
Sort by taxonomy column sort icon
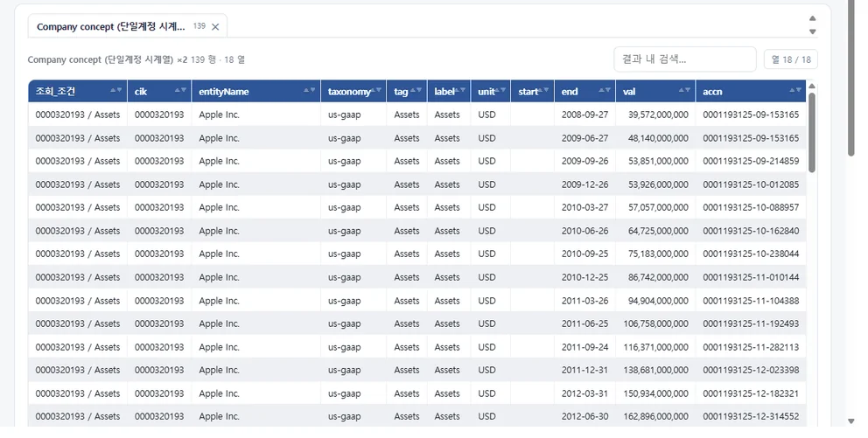(376, 90)
